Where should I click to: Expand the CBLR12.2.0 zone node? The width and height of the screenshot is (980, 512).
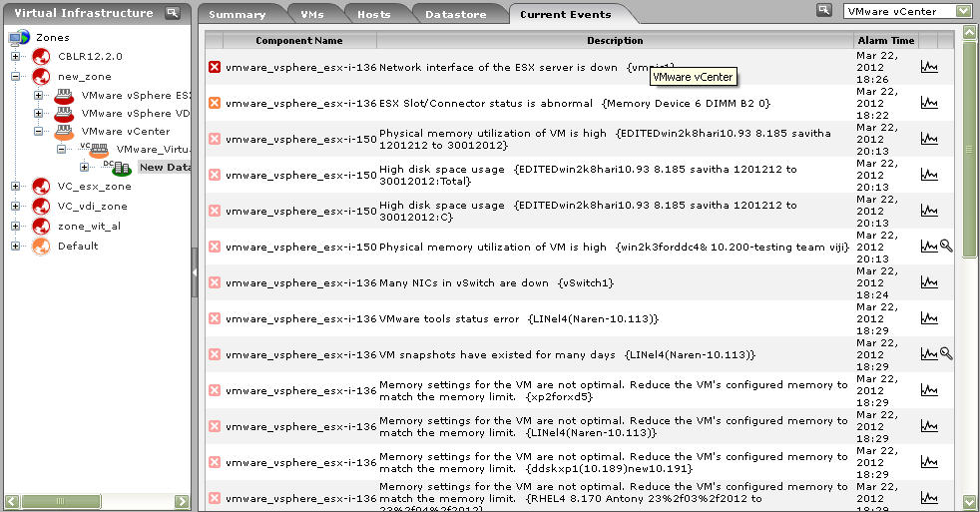click(16, 56)
